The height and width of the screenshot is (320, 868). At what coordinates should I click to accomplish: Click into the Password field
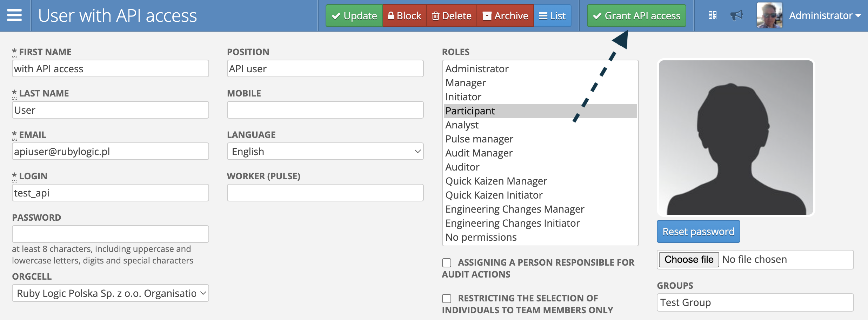[111, 234]
